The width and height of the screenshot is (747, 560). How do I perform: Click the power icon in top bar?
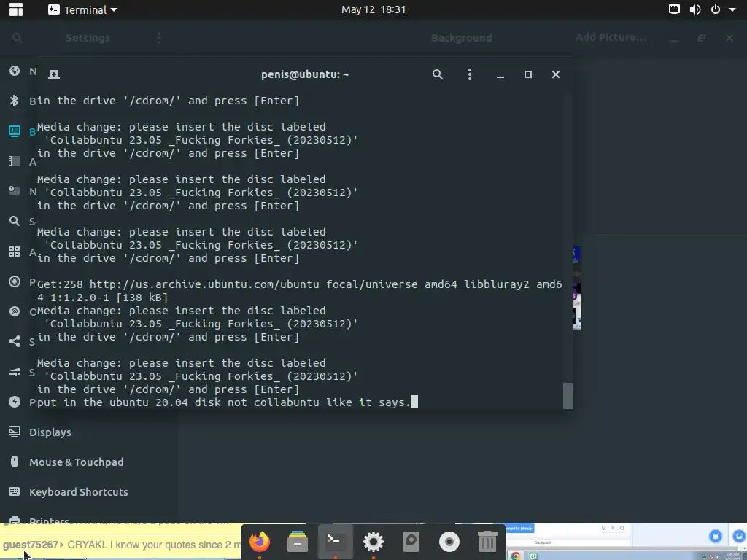click(x=715, y=9)
